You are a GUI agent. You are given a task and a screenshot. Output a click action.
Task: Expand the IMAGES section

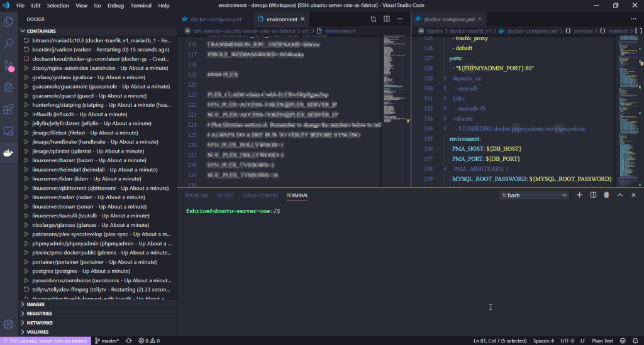35,304
